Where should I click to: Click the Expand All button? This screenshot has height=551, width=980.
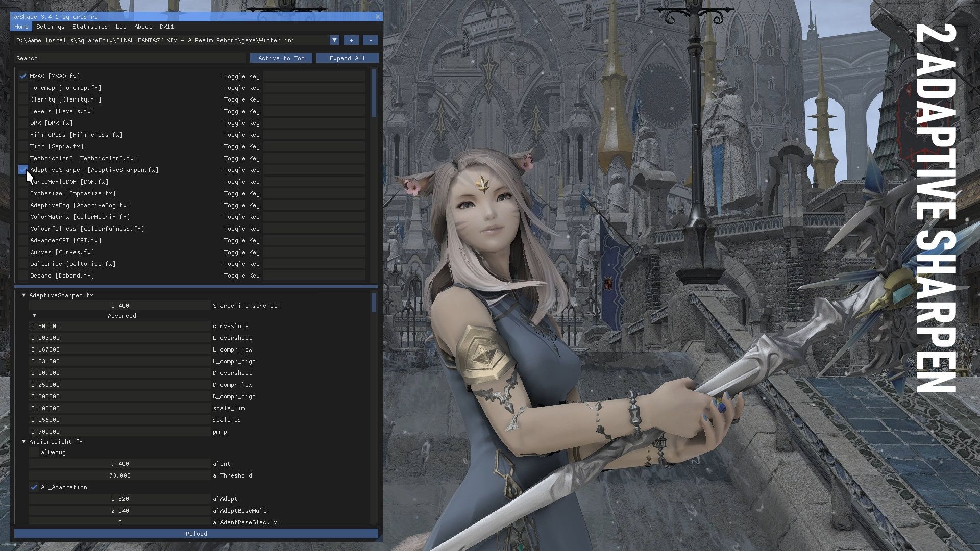click(x=347, y=58)
